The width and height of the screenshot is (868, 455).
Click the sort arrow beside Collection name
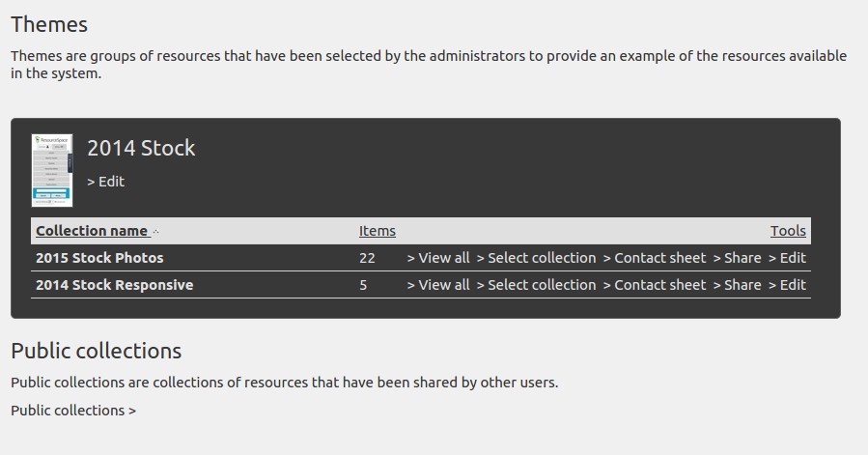155,232
